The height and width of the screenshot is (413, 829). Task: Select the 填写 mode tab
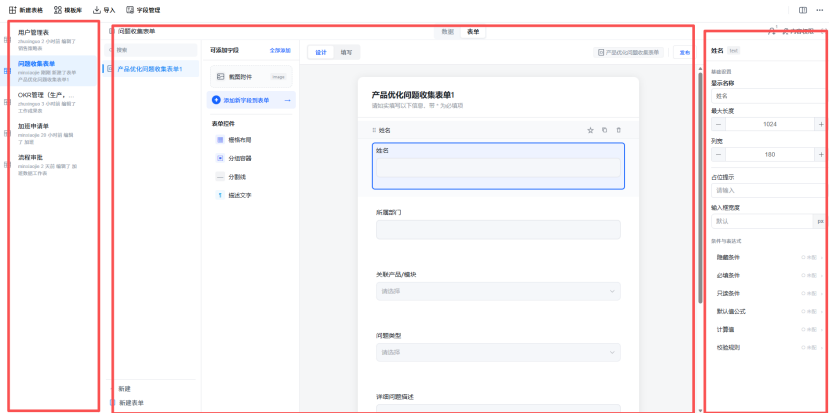[x=346, y=52]
